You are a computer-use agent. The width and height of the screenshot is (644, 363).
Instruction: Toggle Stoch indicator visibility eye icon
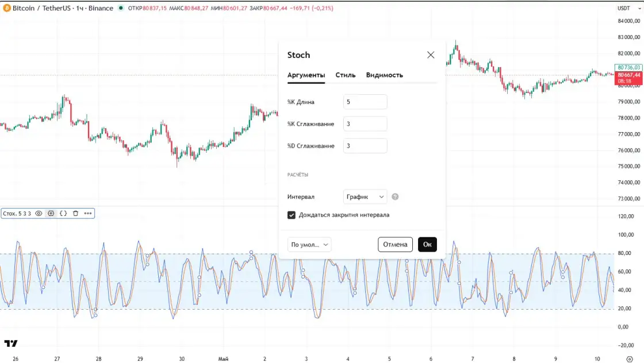(39, 213)
